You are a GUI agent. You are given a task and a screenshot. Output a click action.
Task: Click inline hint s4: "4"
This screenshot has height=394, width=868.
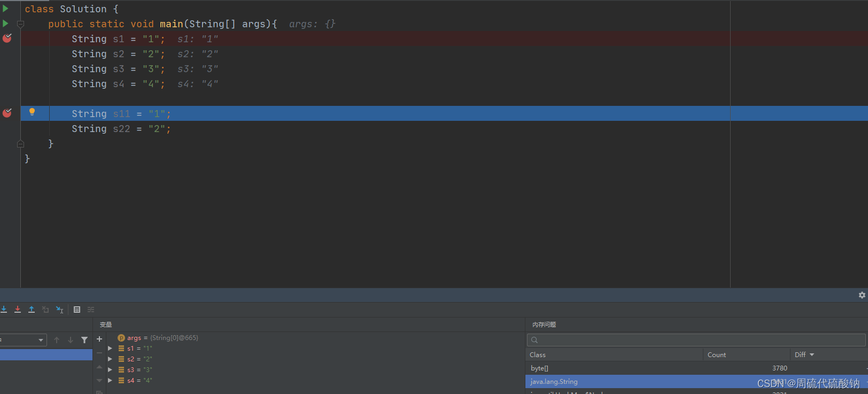click(198, 84)
